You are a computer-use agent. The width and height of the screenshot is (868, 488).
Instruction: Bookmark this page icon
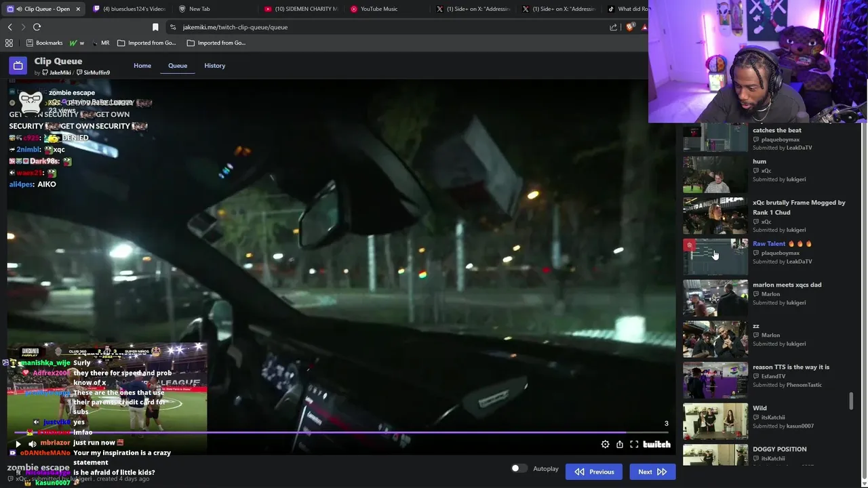pyautogui.click(x=155, y=27)
